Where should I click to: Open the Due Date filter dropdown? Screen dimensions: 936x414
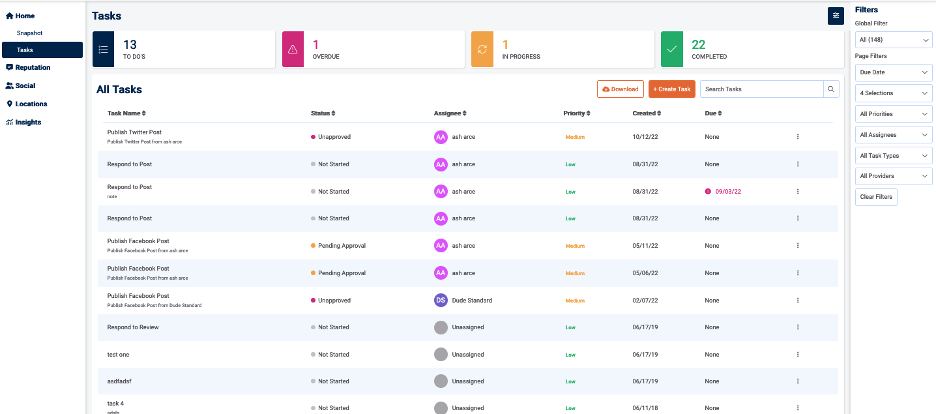click(894, 72)
